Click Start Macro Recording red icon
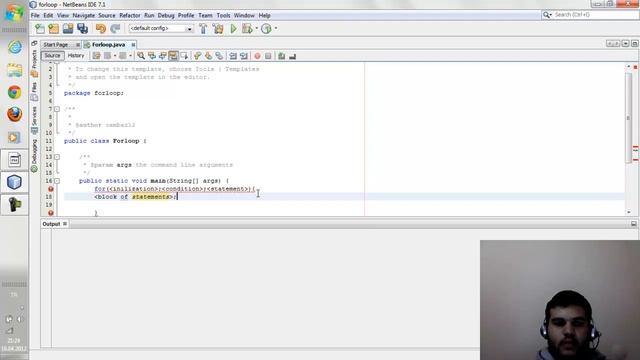 (x=257, y=56)
